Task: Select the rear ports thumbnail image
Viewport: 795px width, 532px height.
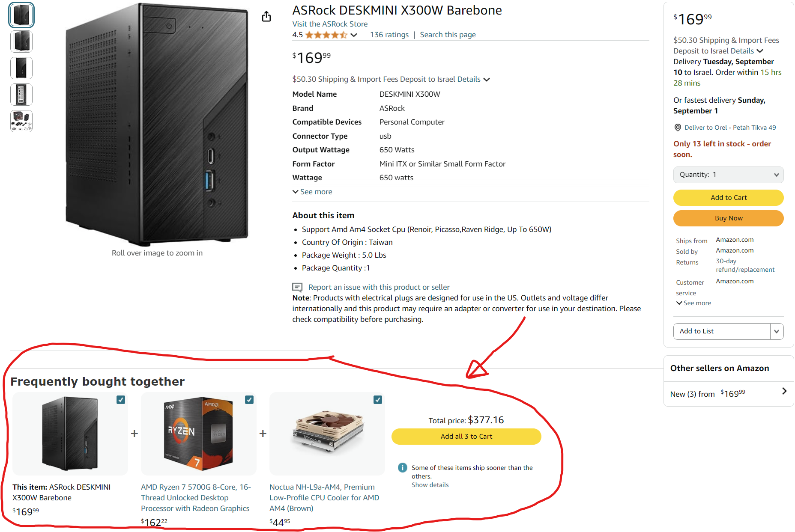Action: click(x=21, y=95)
